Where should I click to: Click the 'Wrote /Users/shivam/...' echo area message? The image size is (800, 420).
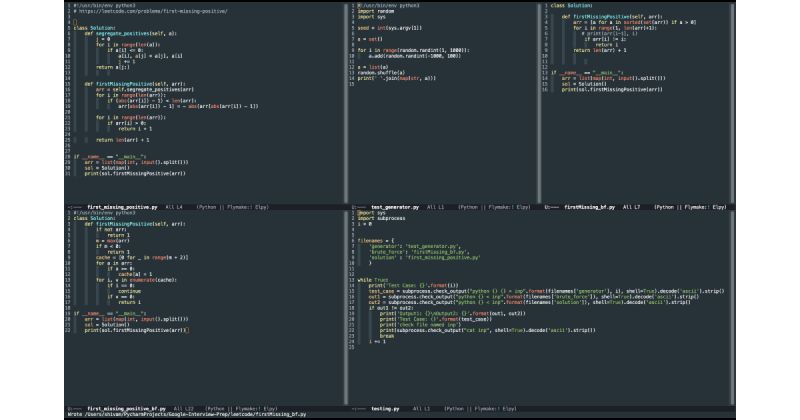(x=187, y=414)
